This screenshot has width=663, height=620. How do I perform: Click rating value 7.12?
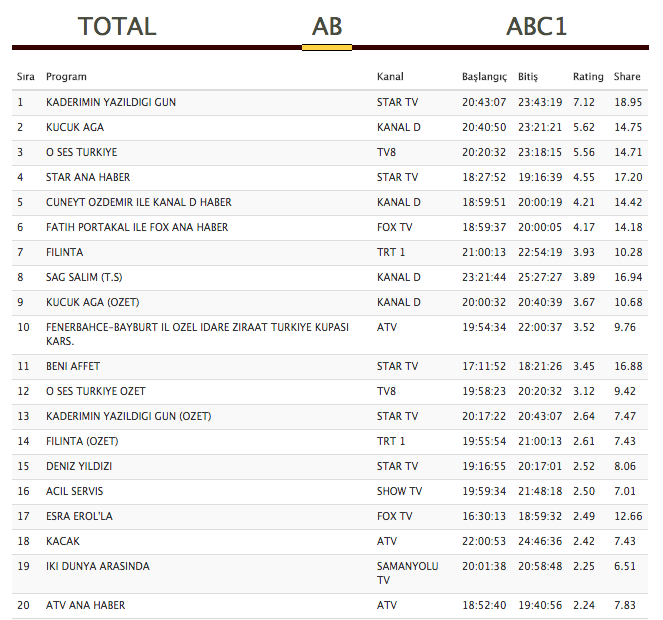coord(584,102)
